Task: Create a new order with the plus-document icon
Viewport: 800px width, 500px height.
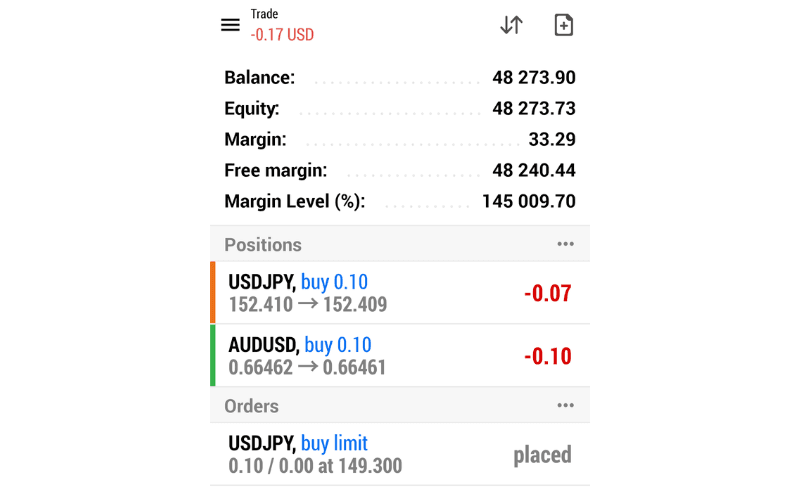Action: click(564, 25)
